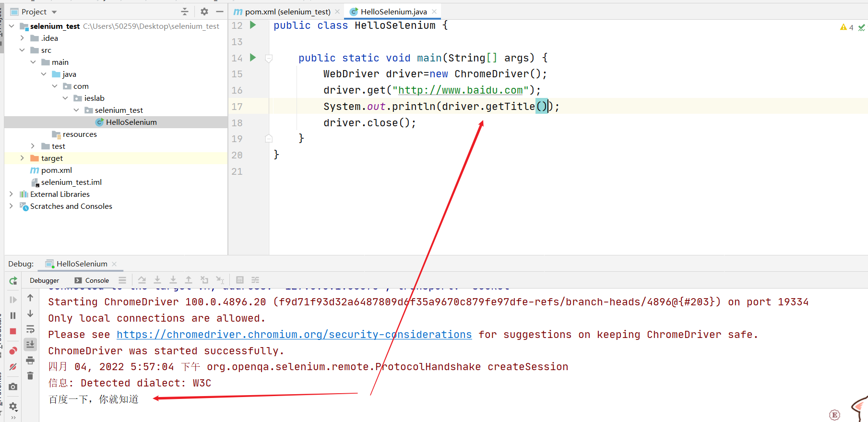Open the Debugger tab

pos(45,280)
